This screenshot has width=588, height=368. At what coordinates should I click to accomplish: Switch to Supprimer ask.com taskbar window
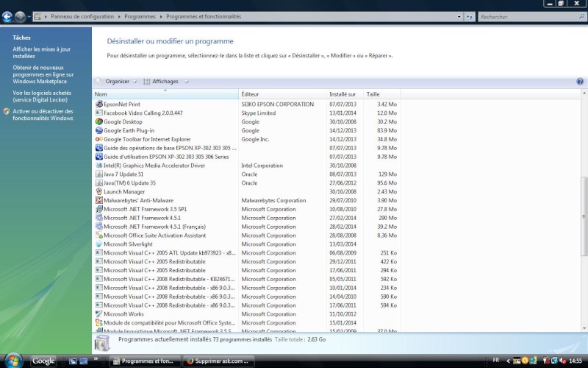(218, 361)
